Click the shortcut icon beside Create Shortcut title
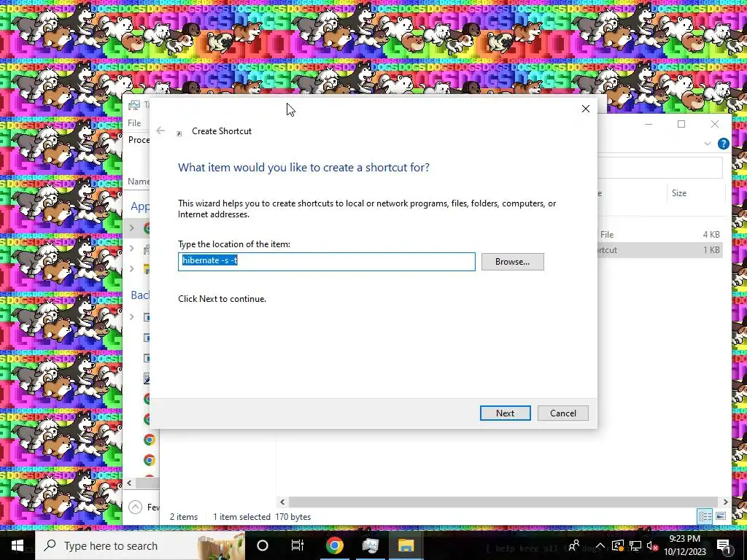 coord(179,133)
